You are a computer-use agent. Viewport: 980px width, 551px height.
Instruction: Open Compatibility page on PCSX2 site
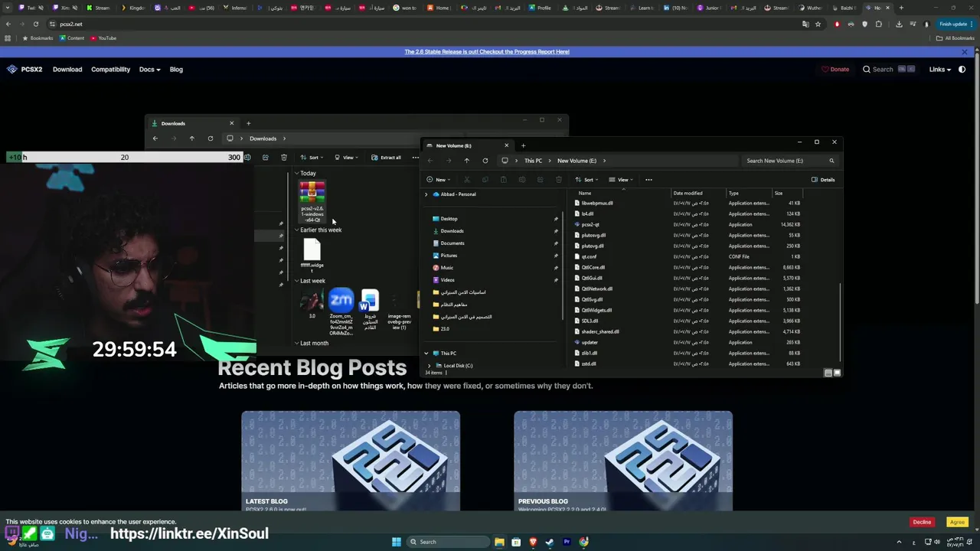pos(111,70)
